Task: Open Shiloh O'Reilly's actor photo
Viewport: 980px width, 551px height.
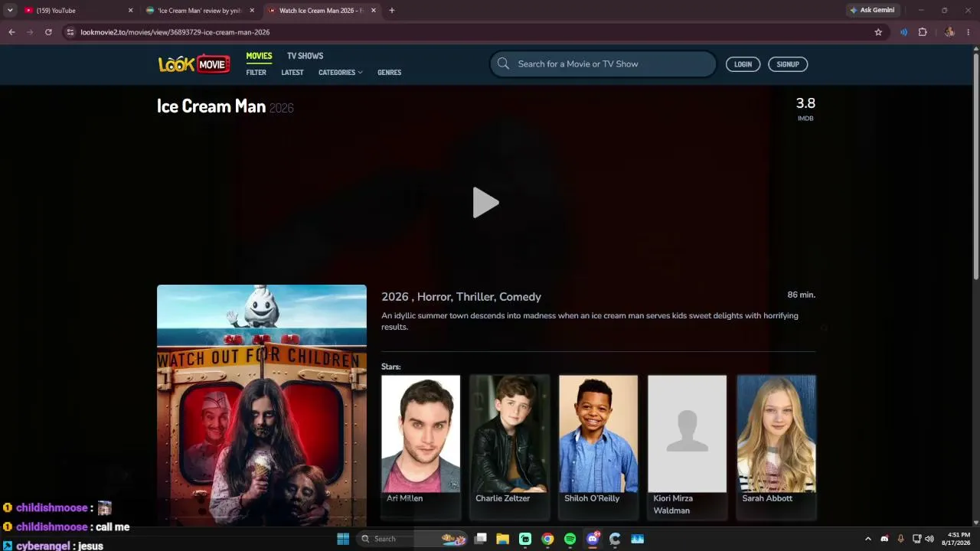Action: 599,433
